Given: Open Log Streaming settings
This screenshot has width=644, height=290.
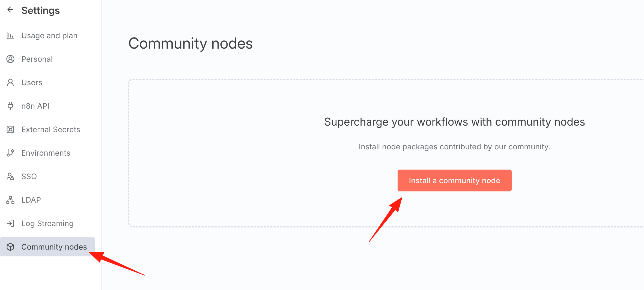Looking at the screenshot, I should coord(47,223).
